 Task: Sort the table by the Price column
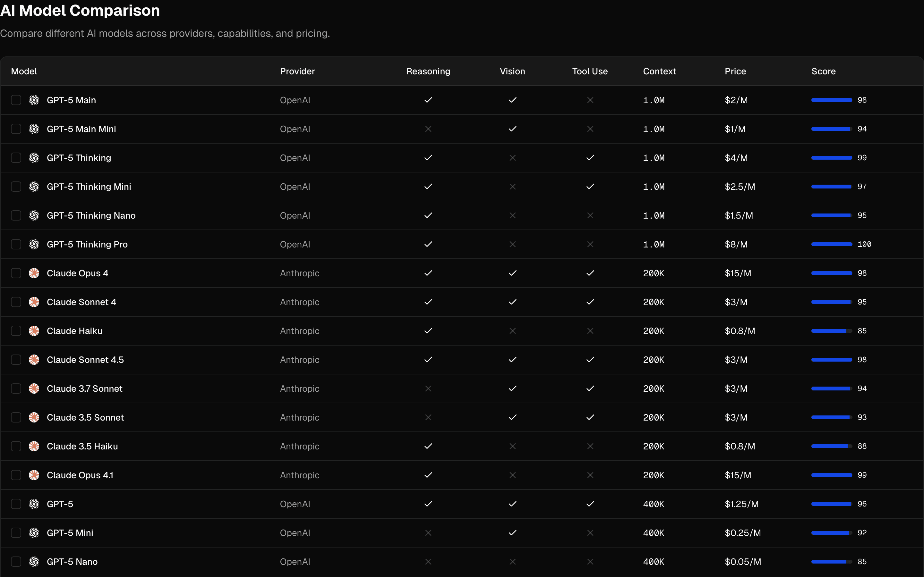click(735, 71)
